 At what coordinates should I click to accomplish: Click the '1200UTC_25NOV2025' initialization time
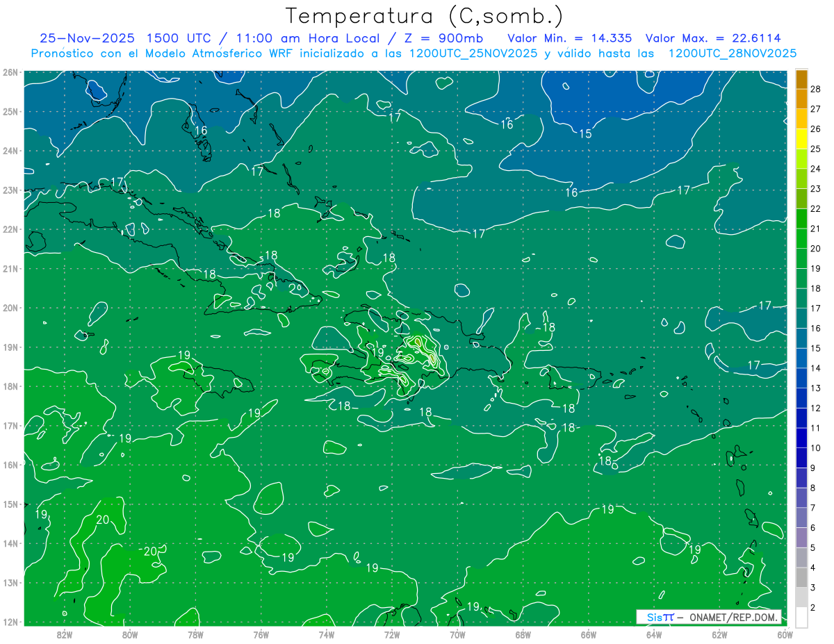point(471,53)
